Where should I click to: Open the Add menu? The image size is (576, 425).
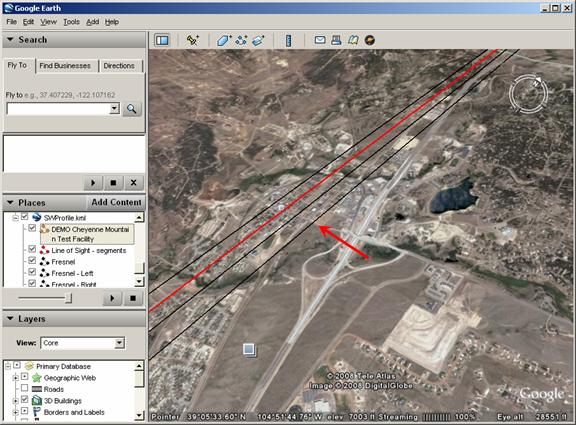point(93,22)
